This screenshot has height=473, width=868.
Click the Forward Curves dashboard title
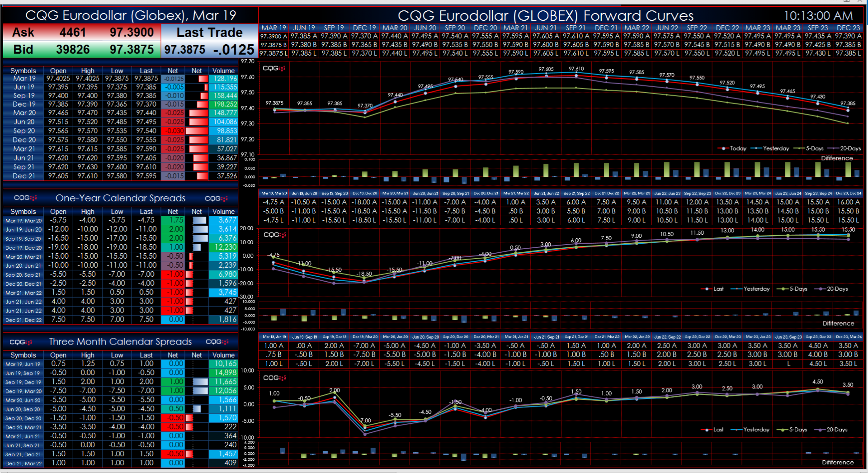pos(545,16)
